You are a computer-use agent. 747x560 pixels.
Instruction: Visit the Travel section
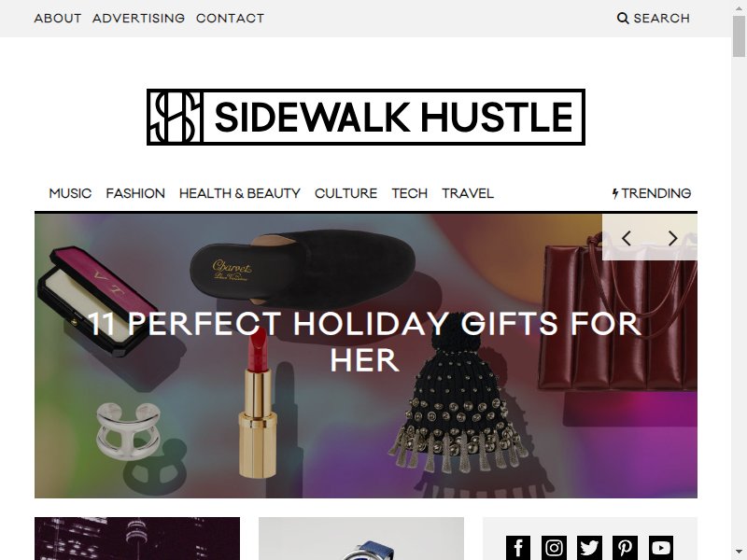[x=468, y=193]
